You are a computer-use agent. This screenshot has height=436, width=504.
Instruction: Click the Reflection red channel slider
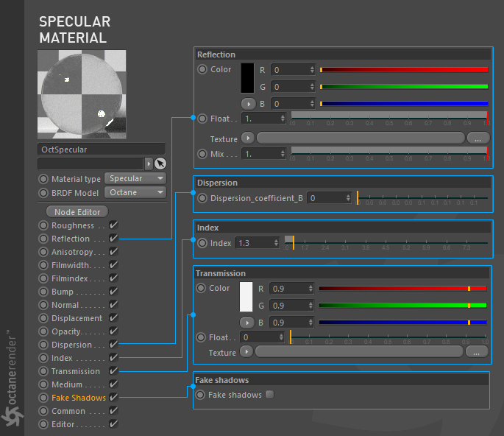click(404, 70)
